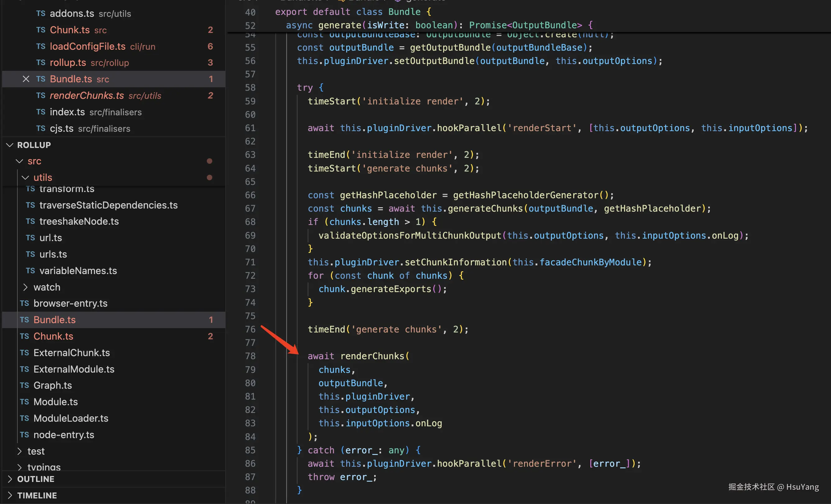This screenshot has height=504, width=831.
Task: Open Chunk.ts in the src tree
Action: click(53, 336)
